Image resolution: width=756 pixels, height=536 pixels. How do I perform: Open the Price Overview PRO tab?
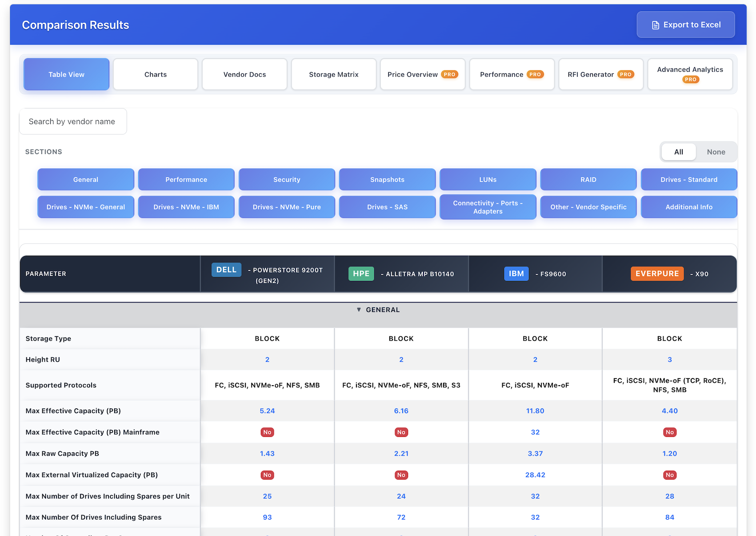[x=423, y=74]
